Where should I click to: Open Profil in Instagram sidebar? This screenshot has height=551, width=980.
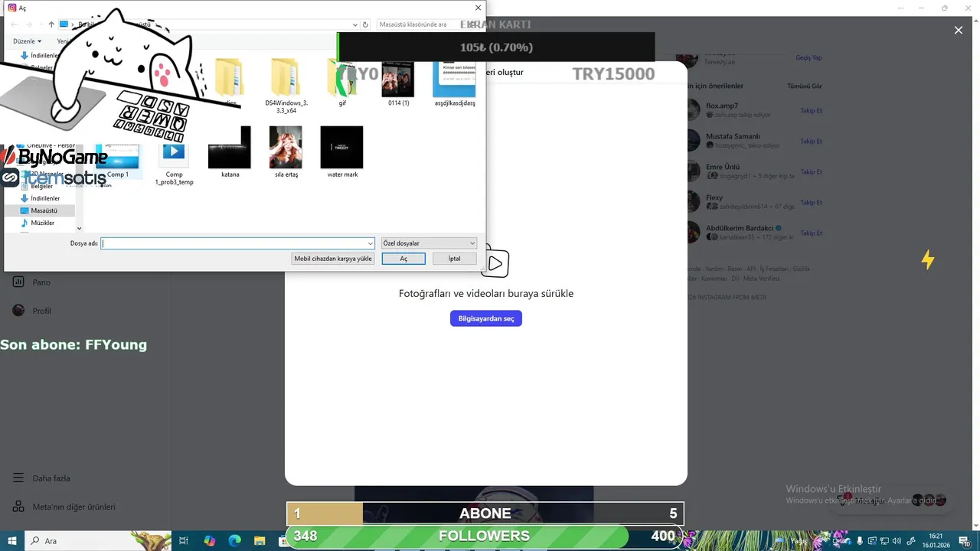coord(41,311)
